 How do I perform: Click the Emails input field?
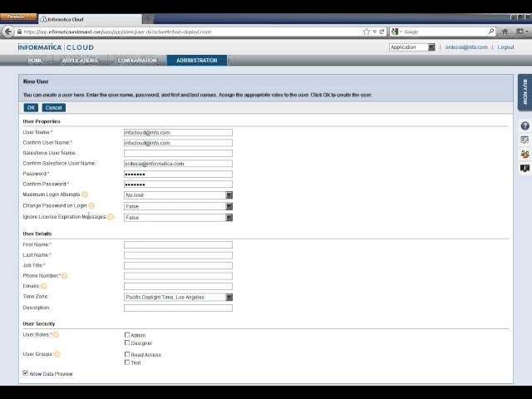pyautogui.click(x=178, y=286)
